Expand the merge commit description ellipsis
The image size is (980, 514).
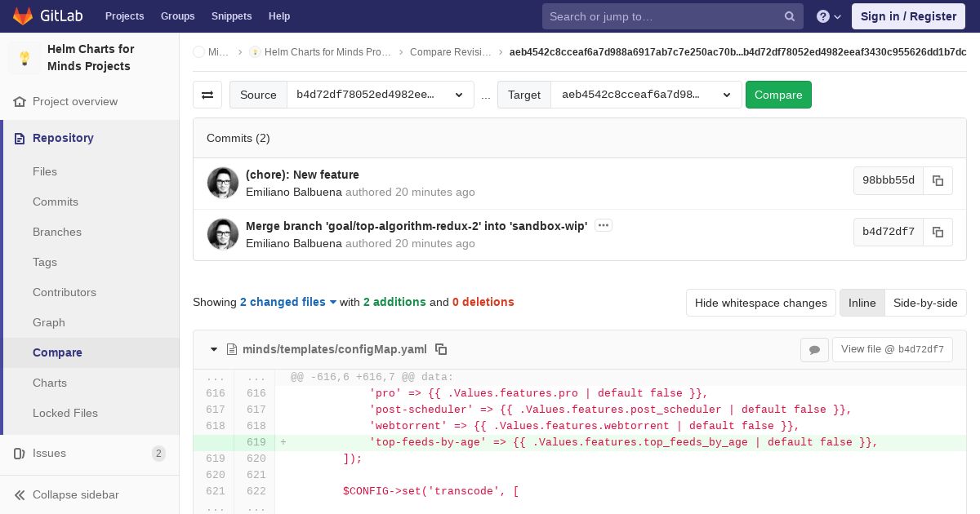tap(604, 226)
